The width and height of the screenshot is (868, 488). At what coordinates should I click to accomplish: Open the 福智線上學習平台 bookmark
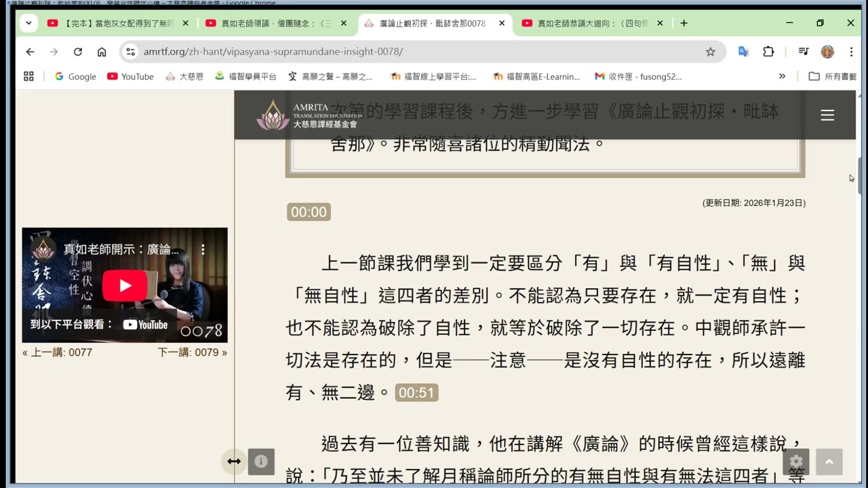(x=433, y=77)
